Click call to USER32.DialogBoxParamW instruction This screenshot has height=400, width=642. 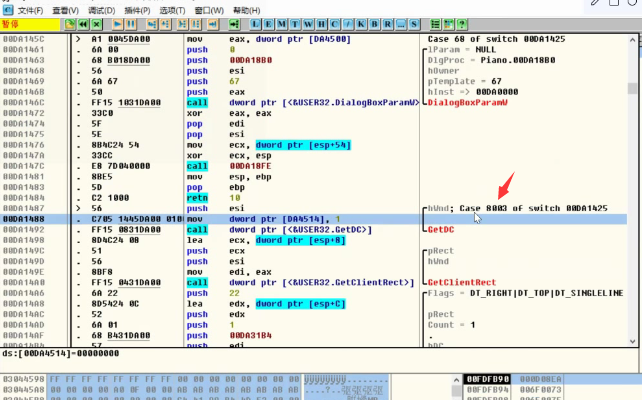(303, 103)
